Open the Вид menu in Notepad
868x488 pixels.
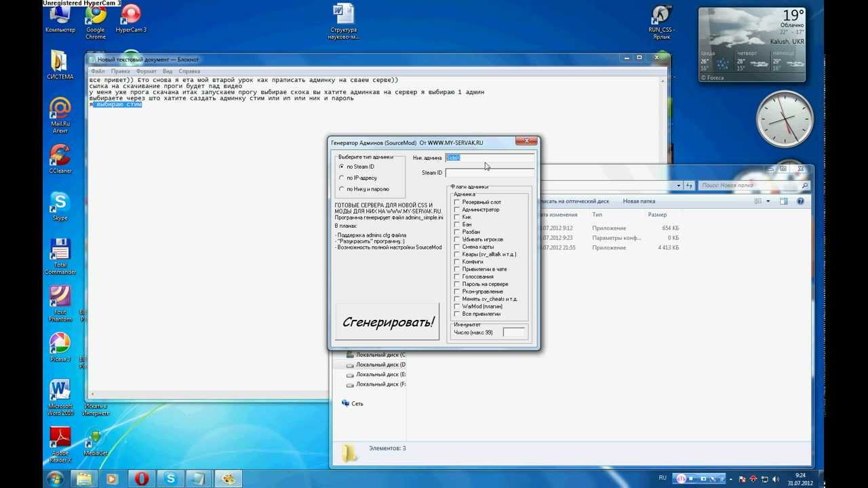[167, 70]
